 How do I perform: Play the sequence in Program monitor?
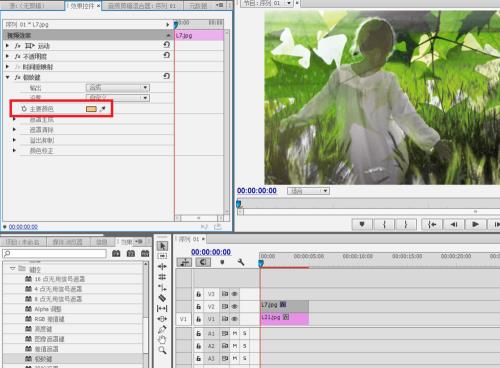[x=475, y=224]
